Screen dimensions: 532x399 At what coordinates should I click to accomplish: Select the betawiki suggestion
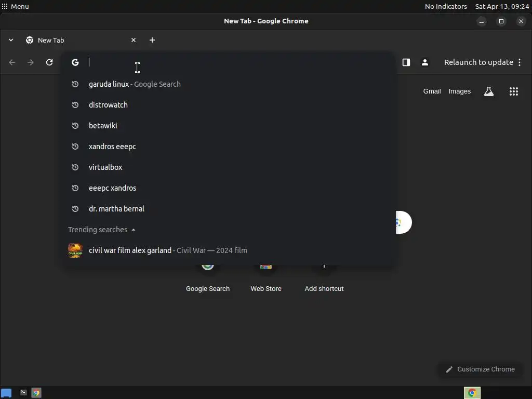[228, 126]
